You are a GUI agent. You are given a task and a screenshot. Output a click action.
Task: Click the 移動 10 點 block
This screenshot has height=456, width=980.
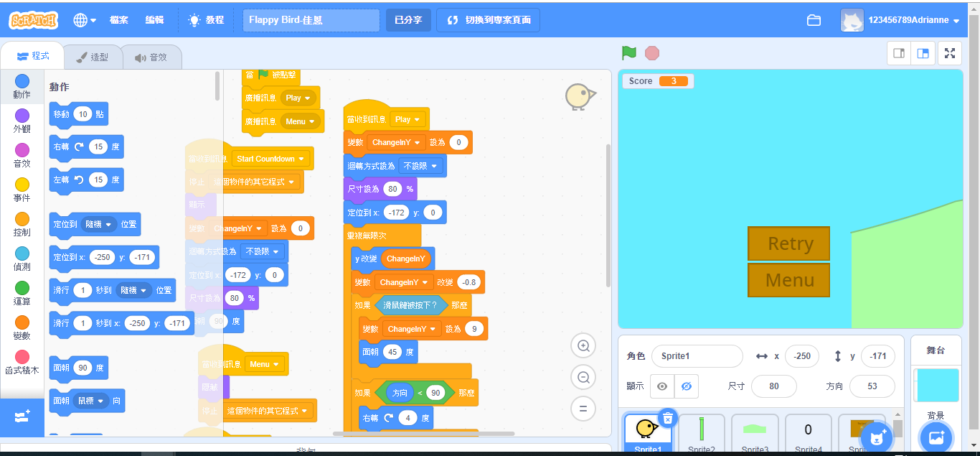click(79, 114)
